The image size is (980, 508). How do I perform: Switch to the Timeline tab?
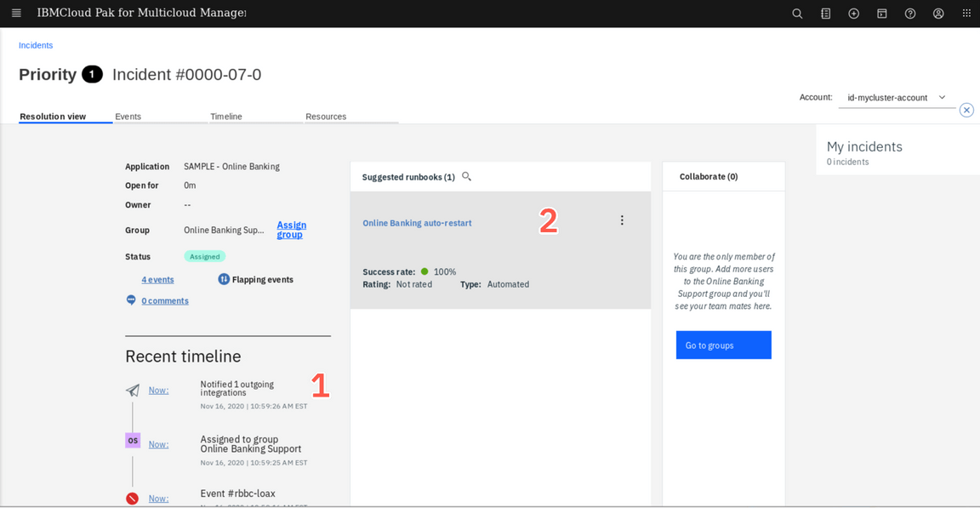click(x=256, y=117)
